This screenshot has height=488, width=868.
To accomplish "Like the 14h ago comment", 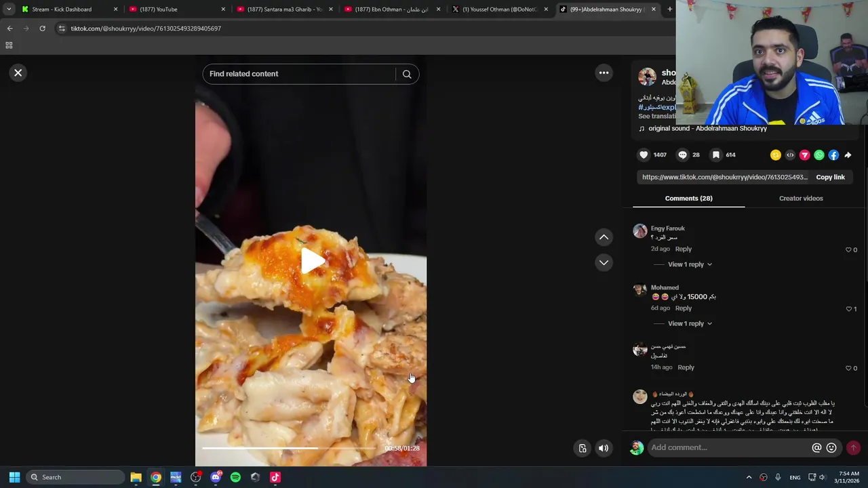I will pos(848,368).
